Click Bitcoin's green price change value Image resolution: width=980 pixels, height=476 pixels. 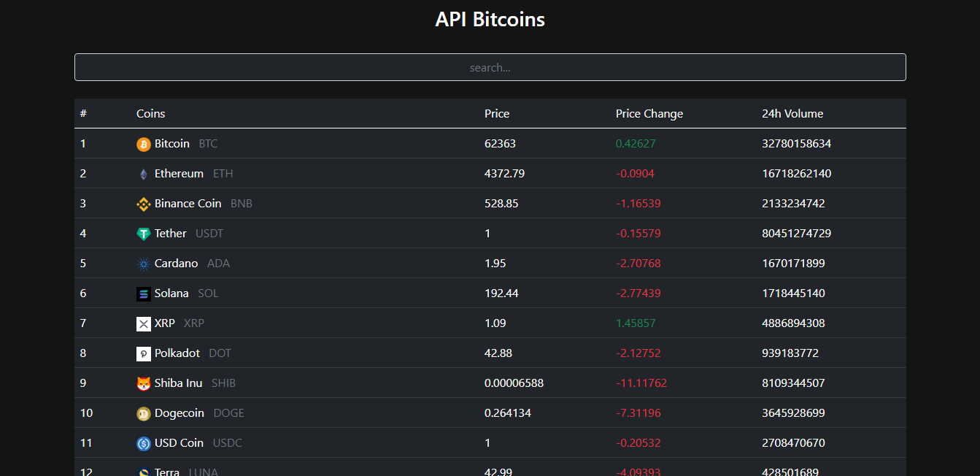click(635, 144)
